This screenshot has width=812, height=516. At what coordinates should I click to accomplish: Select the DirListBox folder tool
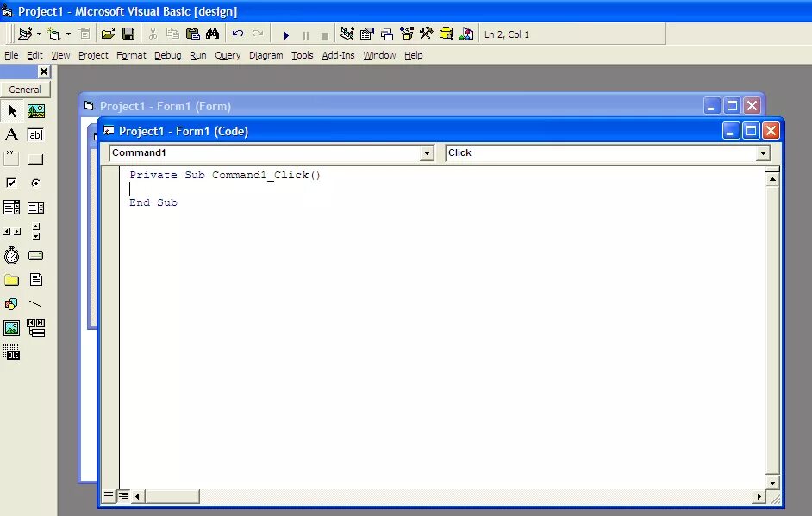click(12, 280)
